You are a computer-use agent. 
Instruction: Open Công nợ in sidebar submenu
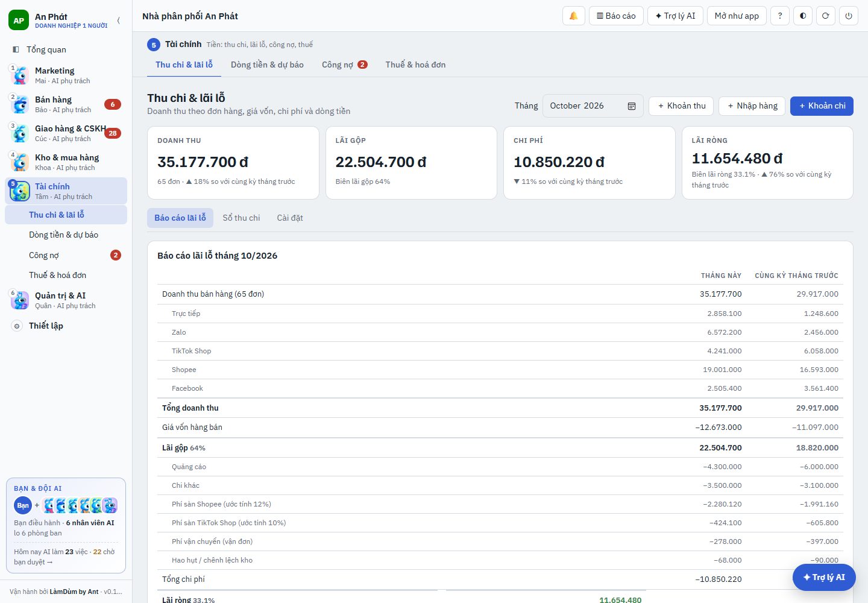[x=66, y=255]
